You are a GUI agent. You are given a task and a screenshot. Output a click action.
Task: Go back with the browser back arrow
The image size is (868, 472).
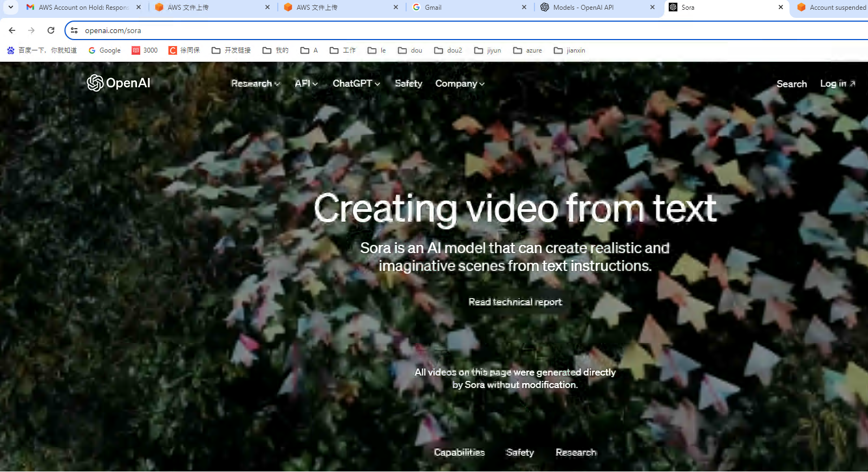[12, 30]
